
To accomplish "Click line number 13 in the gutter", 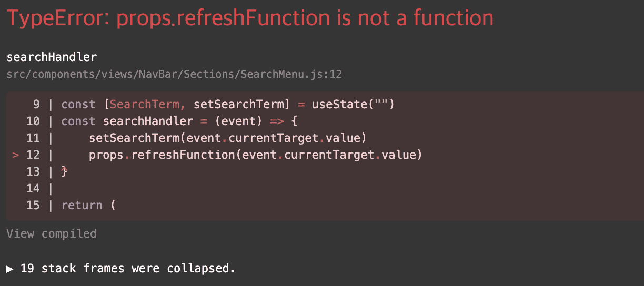I will 33,172.
